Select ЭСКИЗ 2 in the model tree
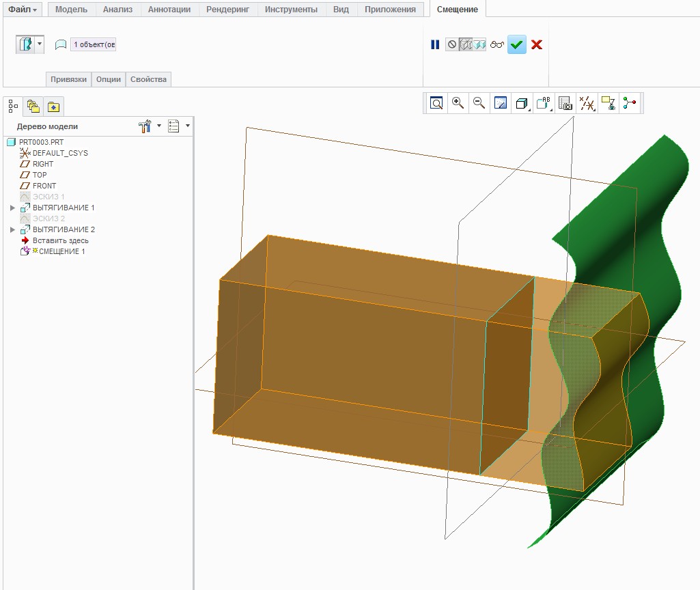 [x=48, y=219]
